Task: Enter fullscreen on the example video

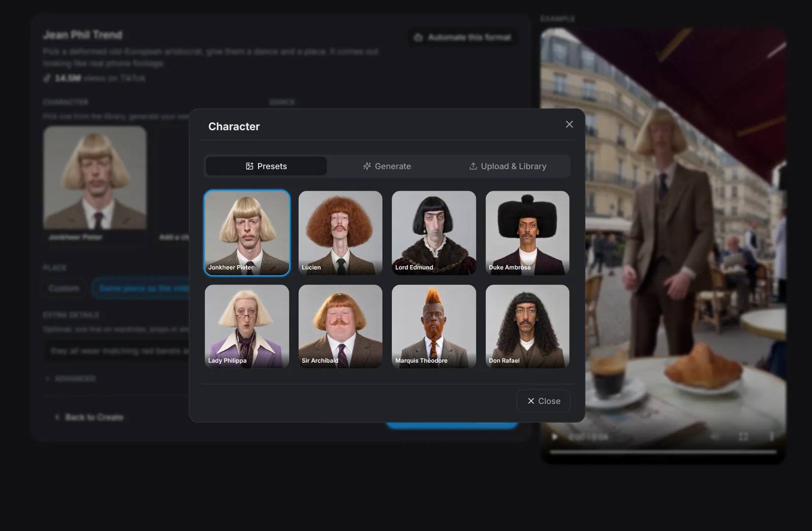Action: click(x=743, y=437)
